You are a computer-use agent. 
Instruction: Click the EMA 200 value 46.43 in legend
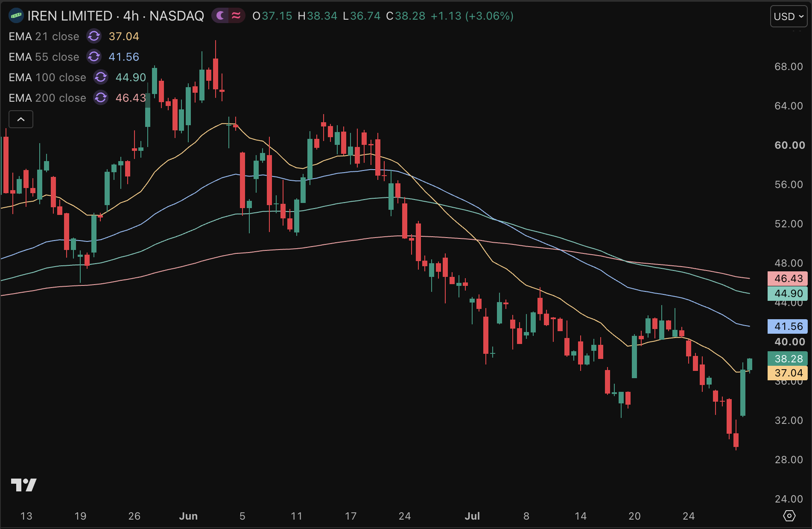tap(131, 98)
